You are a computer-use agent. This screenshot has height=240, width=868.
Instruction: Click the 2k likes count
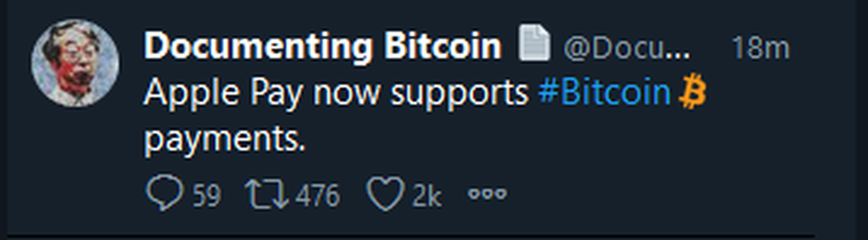click(427, 195)
